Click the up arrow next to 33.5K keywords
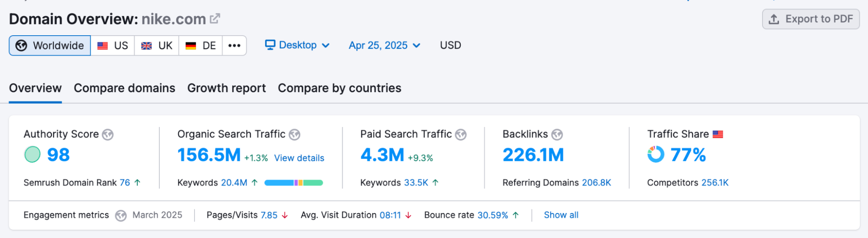 [x=436, y=183]
